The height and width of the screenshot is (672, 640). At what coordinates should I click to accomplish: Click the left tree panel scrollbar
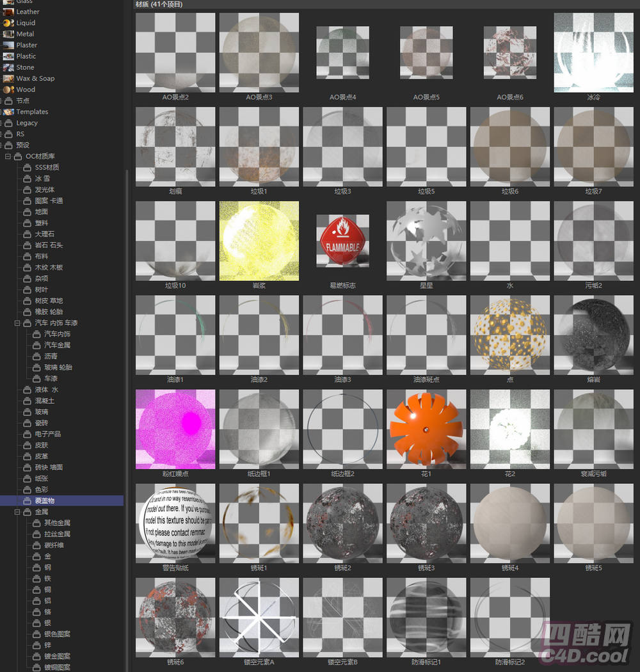pyautogui.click(x=127, y=320)
